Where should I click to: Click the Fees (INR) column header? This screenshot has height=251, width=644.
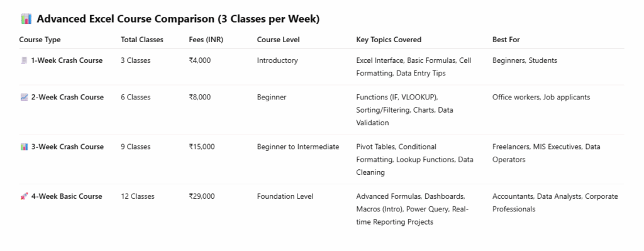click(x=206, y=40)
